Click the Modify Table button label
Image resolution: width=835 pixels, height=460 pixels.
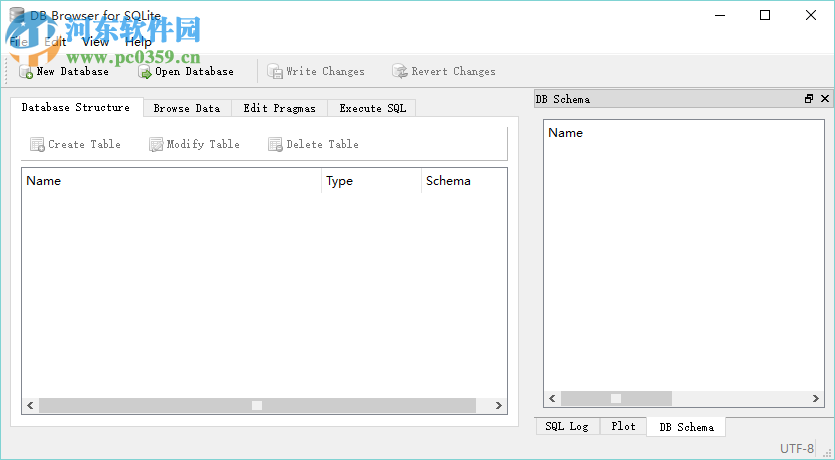(x=203, y=144)
